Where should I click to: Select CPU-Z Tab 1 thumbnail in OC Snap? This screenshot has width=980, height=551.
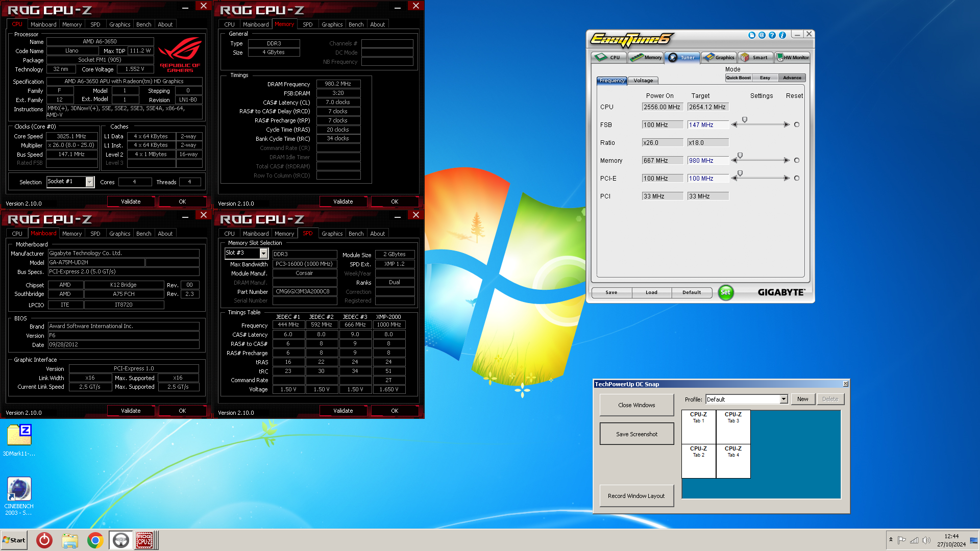tap(699, 427)
